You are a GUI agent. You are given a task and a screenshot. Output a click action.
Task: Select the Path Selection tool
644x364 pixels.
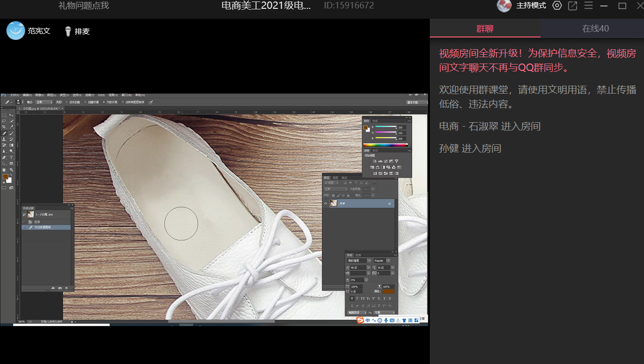point(4,164)
